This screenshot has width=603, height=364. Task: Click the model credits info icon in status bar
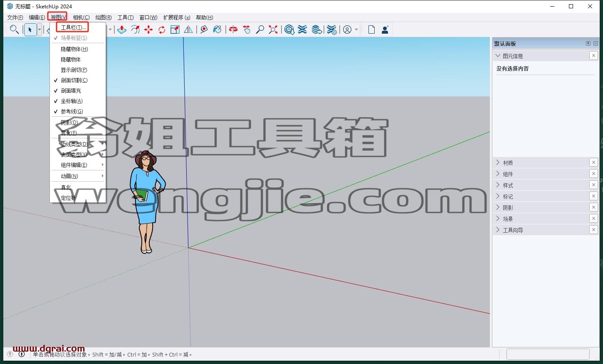click(22, 354)
